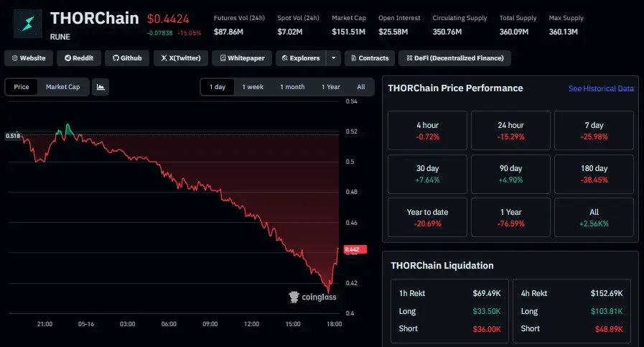
Task: Open the Contracts button
Action: [370, 58]
